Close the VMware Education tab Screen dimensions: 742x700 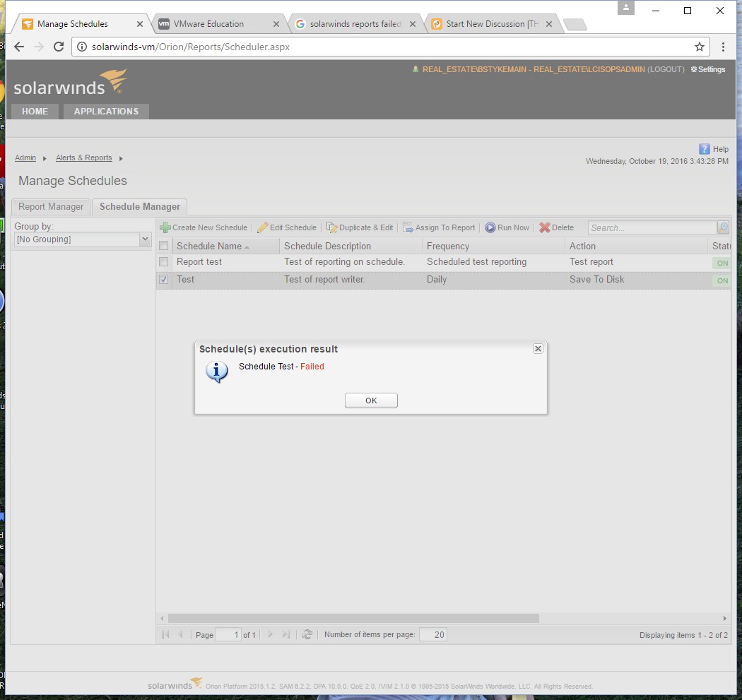(276, 24)
